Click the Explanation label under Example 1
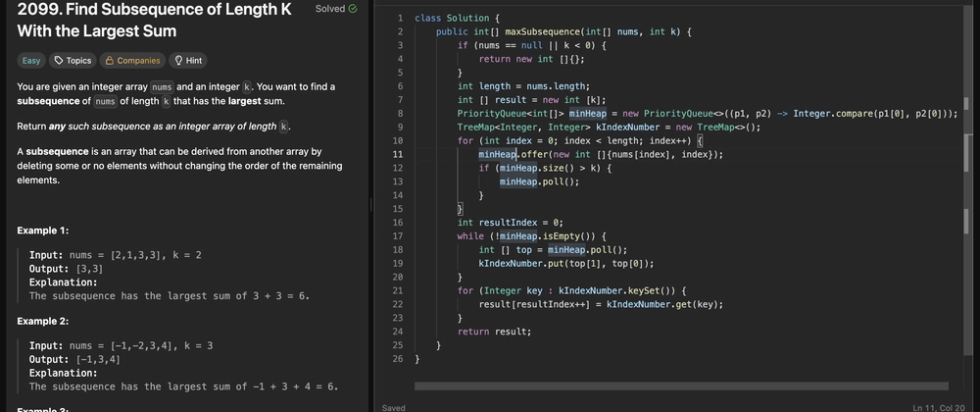Image resolution: width=980 pixels, height=412 pixels. pos(63,283)
